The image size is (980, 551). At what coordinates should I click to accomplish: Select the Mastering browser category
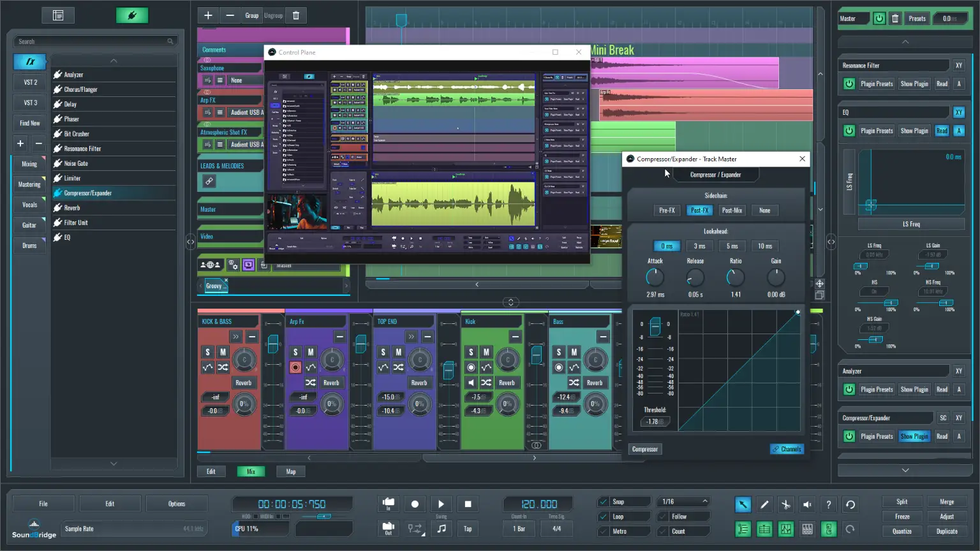tap(29, 184)
